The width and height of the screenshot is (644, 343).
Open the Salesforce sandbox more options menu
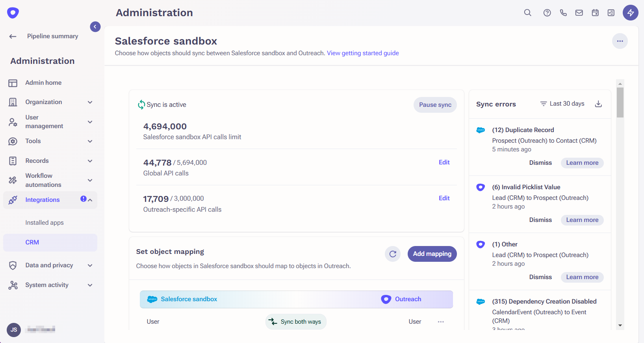[620, 41]
